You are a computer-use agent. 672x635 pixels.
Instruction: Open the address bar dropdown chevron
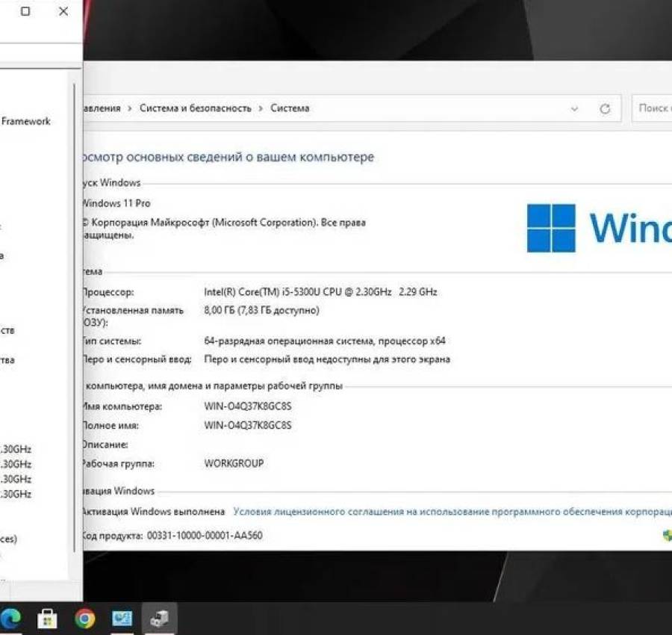(573, 108)
